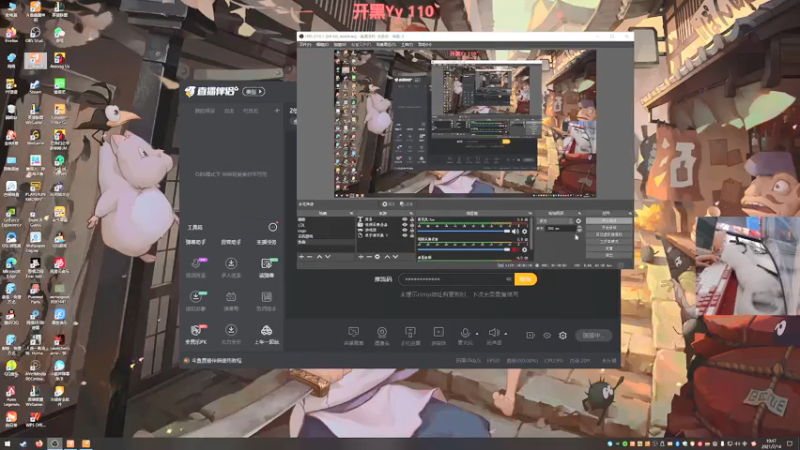The width and height of the screenshot is (800, 450).
Task: Open 斗鱼直播伴侣使用教程 tutorial link
Action: (217, 361)
